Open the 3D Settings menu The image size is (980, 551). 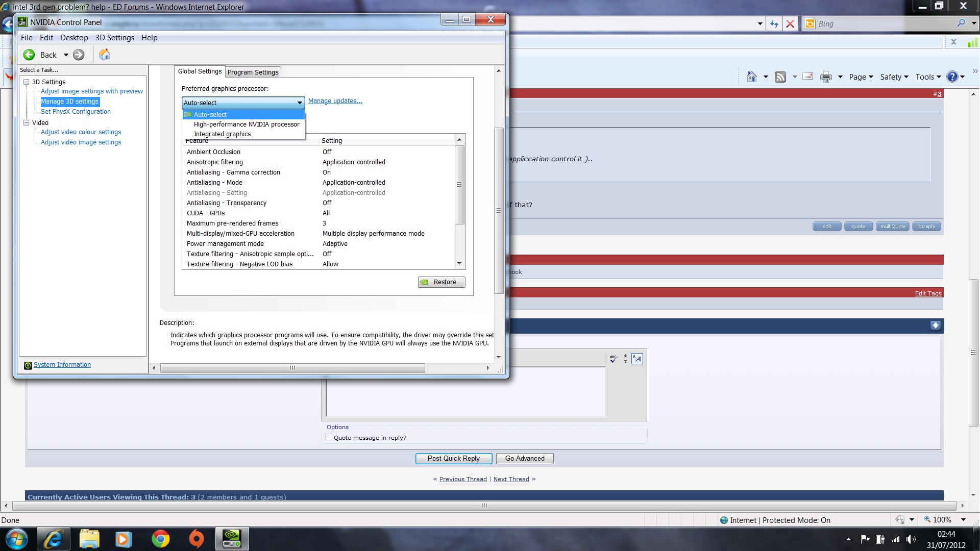(115, 38)
